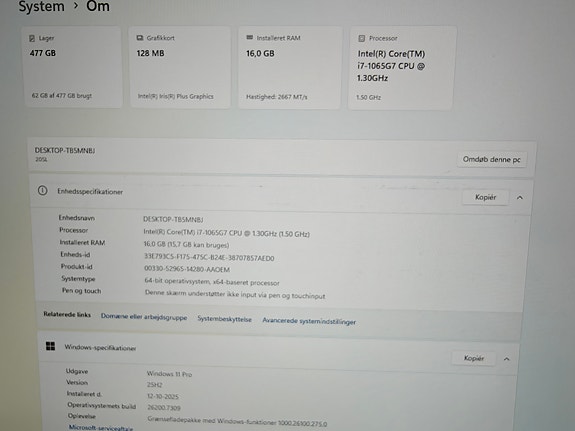Image resolution: width=575 pixels, height=431 pixels.
Task: Select the Version value 25H2
Action: click(x=154, y=385)
